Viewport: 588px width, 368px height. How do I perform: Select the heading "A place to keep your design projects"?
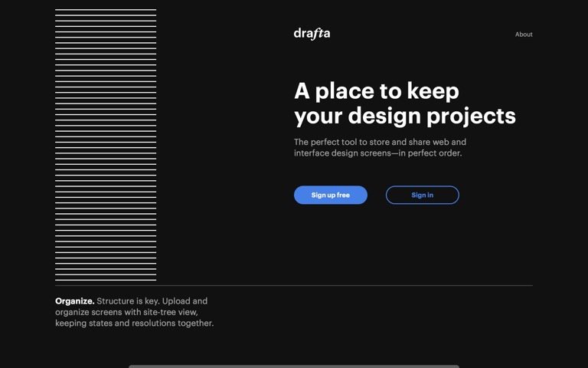click(x=405, y=103)
